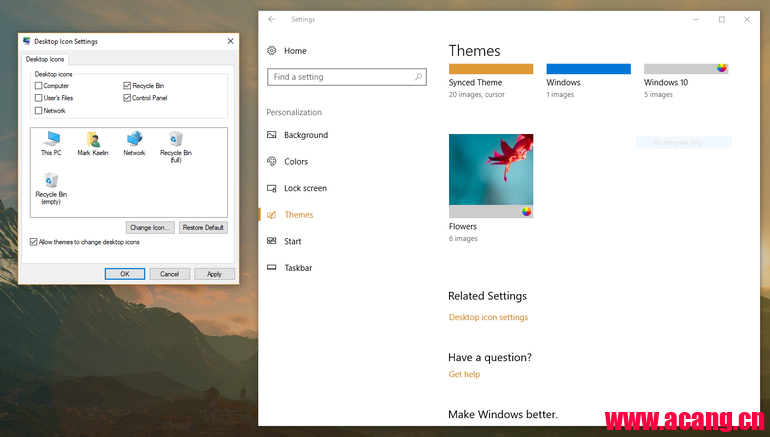Open the Desktop Icons tab
The width and height of the screenshot is (770, 437).
click(45, 59)
